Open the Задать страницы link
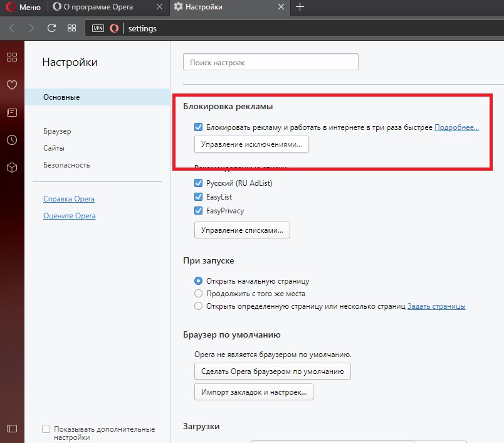 (x=436, y=306)
